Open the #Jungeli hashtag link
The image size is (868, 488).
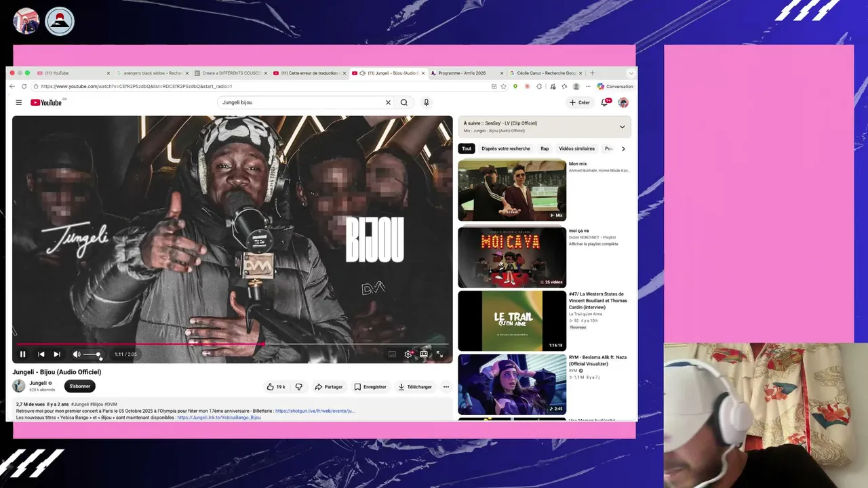(80, 405)
